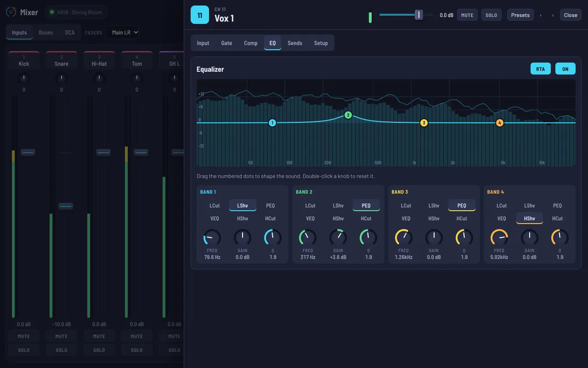Click Band 3 FREQ knob
Screen dimensions: 588x368
click(403, 238)
